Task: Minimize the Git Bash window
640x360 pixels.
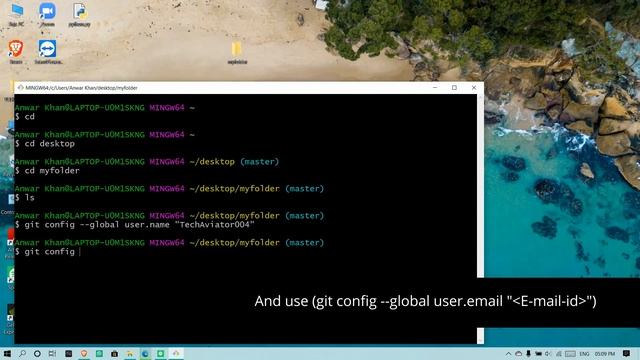Action: 435,88
